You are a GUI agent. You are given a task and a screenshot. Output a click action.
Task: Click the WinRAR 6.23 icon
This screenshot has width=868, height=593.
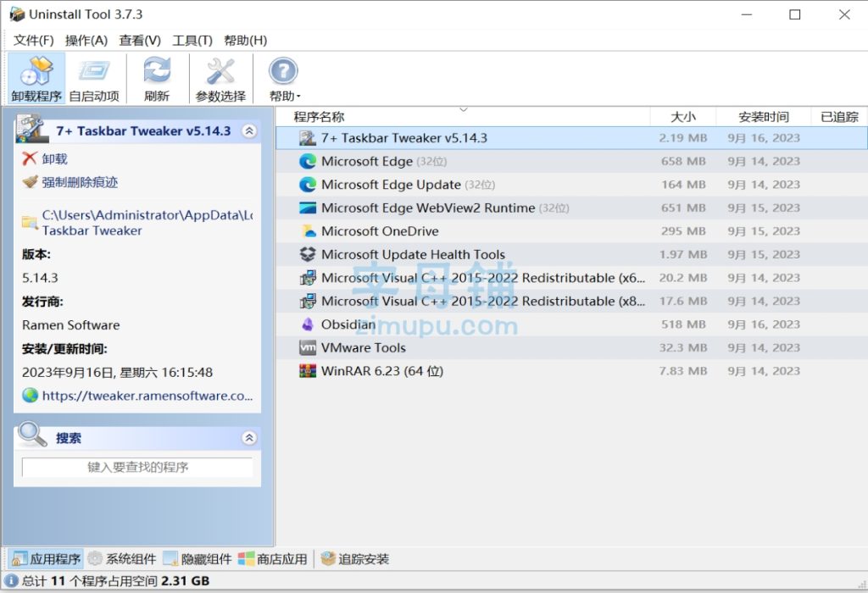[x=307, y=371]
